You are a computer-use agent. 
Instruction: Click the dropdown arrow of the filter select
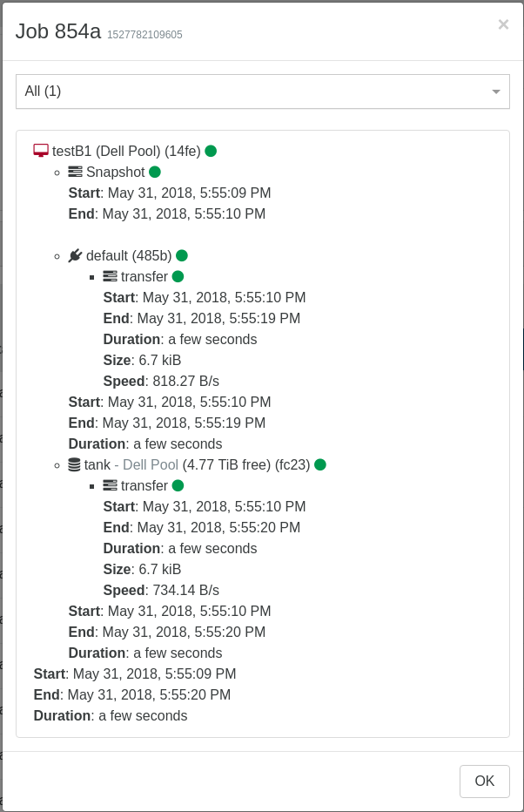pyautogui.click(x=496, y=91)
